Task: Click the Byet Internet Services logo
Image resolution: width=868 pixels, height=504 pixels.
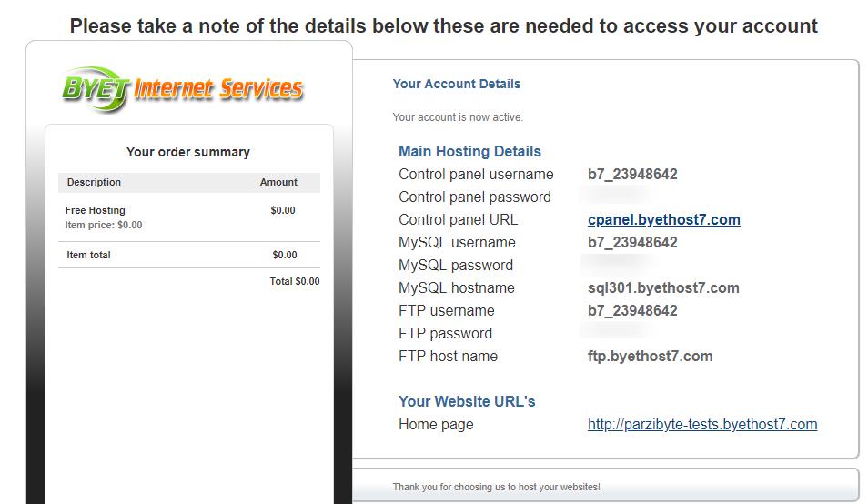Action: coord(183,89)
